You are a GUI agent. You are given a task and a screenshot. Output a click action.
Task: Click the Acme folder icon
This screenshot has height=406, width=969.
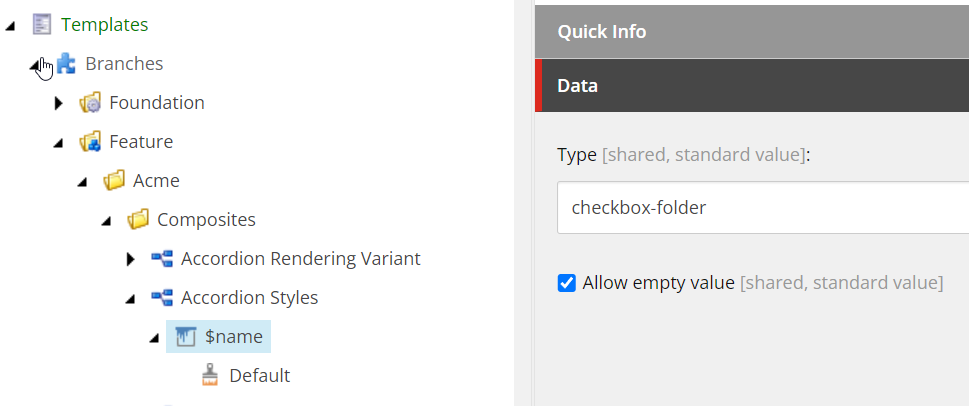tap(114, 181)
